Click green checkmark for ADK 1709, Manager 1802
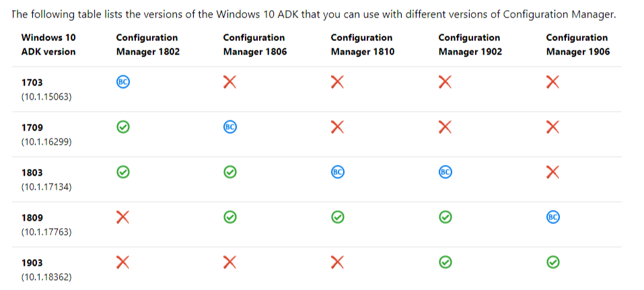Screen dimensions: 644x290 tap(123, 126)
